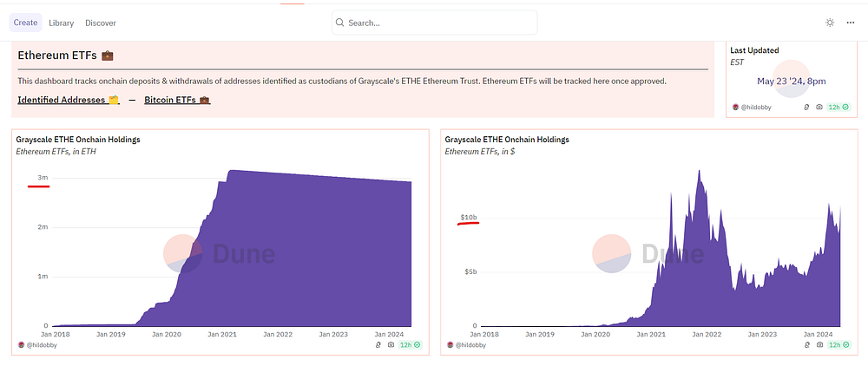Open query link icon under dollar holdings chart
Viewport: 868px width, 366px height.
pos(806,345)
